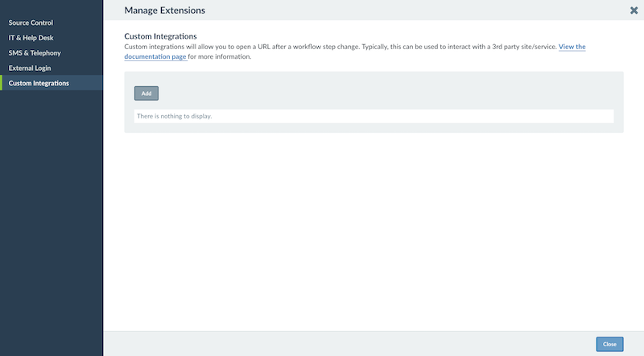Click the Manage Extensions dialog title
This screenshot has width=644, height=356.
click(165, 10)
